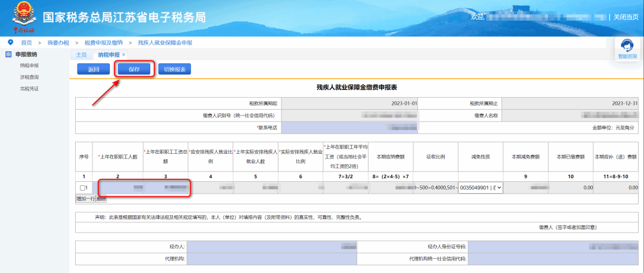
Task: Click the 国家税务总局江苏省电子税务局 site title
Action: (x=125, y=18)
